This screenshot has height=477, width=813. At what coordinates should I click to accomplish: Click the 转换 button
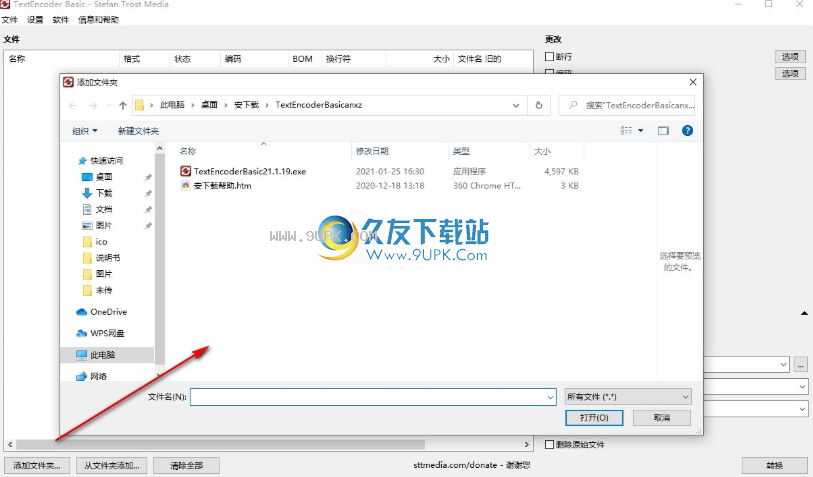point(775,466)
